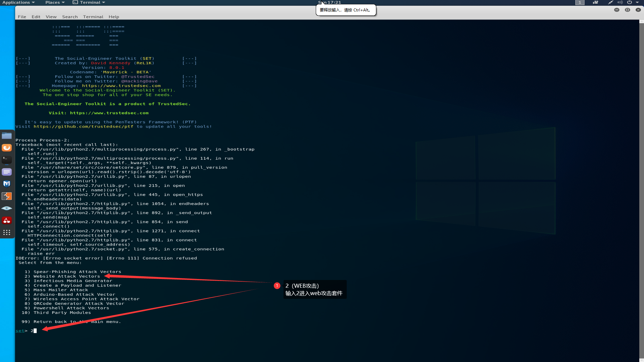This screenshot has height=362, width=644.
Task: Open the Files folder in the dock
Action: pyautogui.click(x=7, y=136)
